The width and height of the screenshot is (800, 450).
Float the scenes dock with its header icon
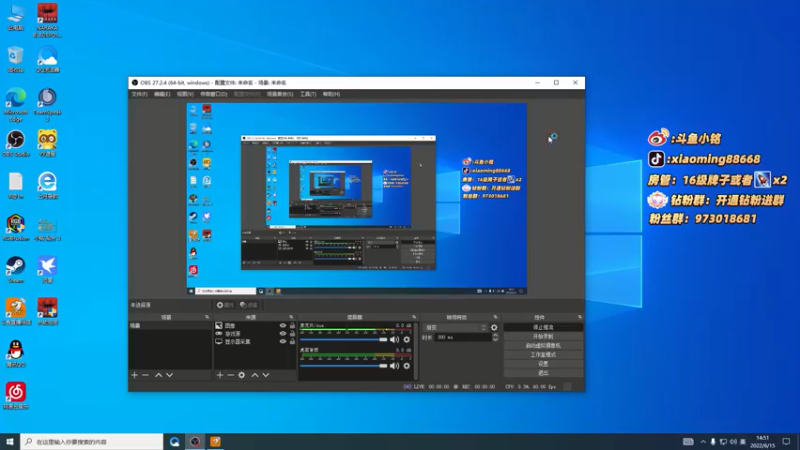point(207,317)
